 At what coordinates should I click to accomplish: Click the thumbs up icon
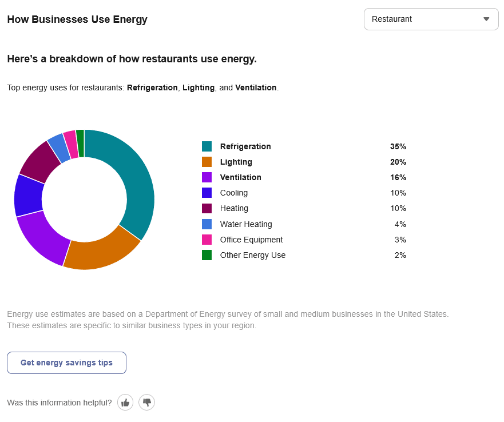point(125,402)
